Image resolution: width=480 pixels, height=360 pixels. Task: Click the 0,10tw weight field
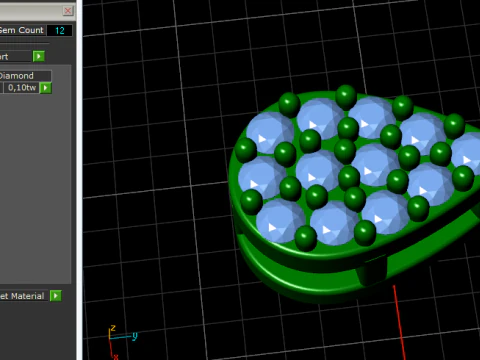click(x=21, y=88)
